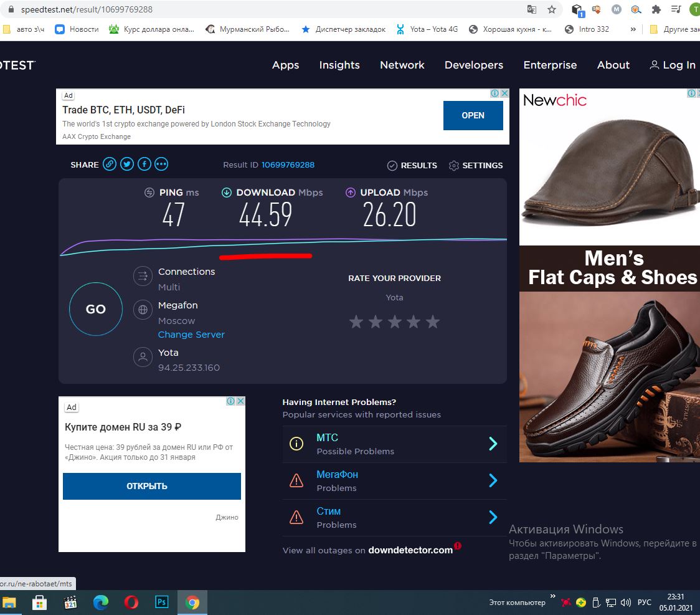Rate provider Yota five stars
The height and width of the screenshot is (615, 700).
click(x=432, y=322)
